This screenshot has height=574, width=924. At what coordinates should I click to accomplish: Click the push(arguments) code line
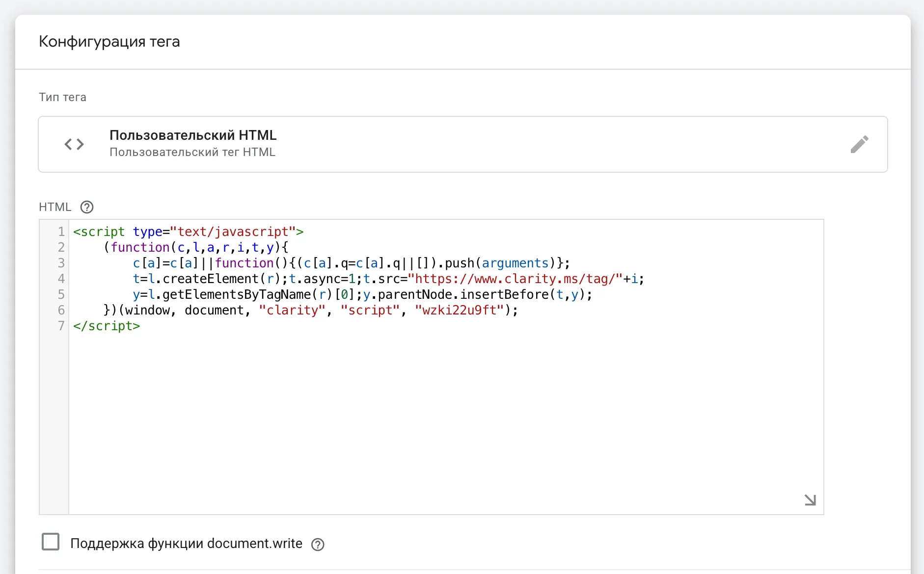click(351, 263)
